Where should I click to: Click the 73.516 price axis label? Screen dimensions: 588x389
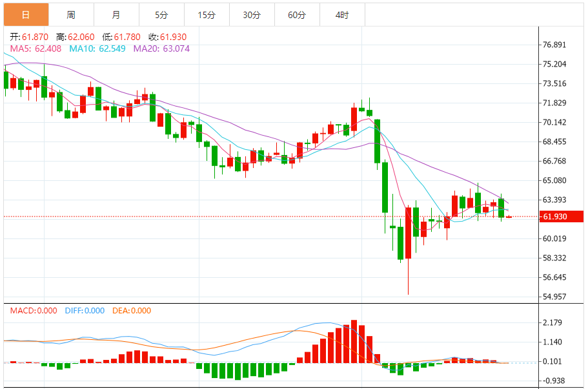pos(554,83)
